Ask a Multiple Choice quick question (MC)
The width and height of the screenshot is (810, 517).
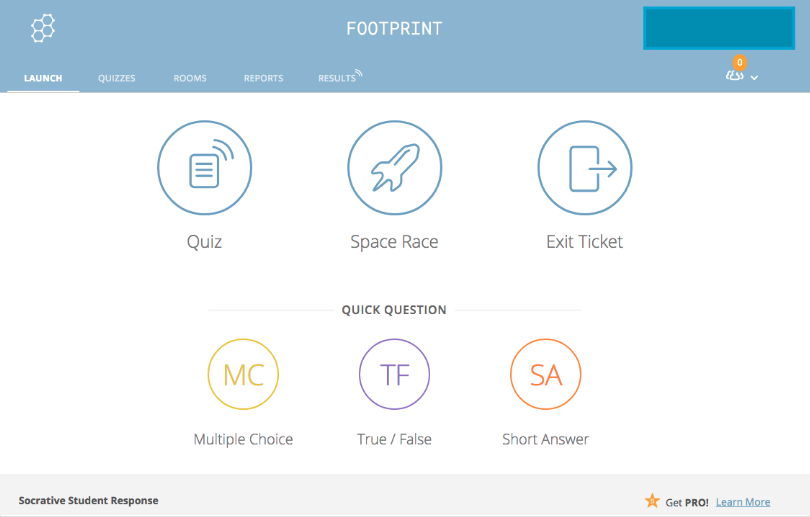243,375
